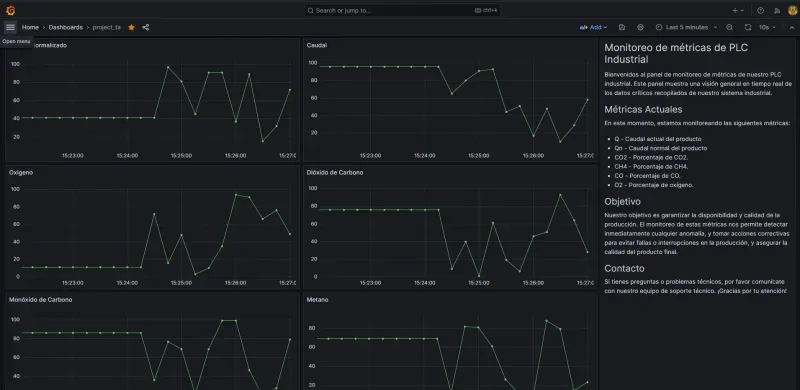Screen dimensions: 800x390
Task: Open dashboard settings gear icon
Action: pyautogui.click(x=641, y=28)
